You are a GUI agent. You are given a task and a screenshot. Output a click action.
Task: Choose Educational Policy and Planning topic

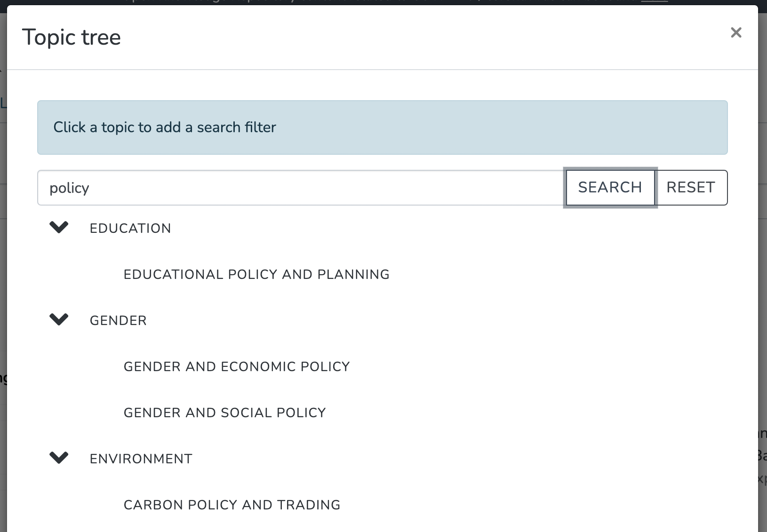[x=256, y=275]
